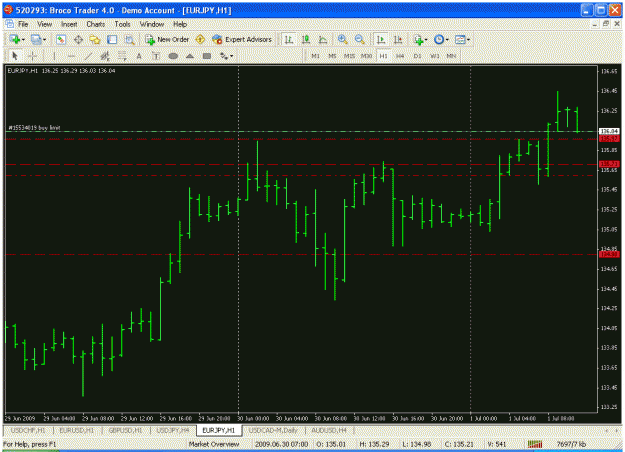Open the Insert menu
This screenshot has height=452, width=625.
point(69,24)
